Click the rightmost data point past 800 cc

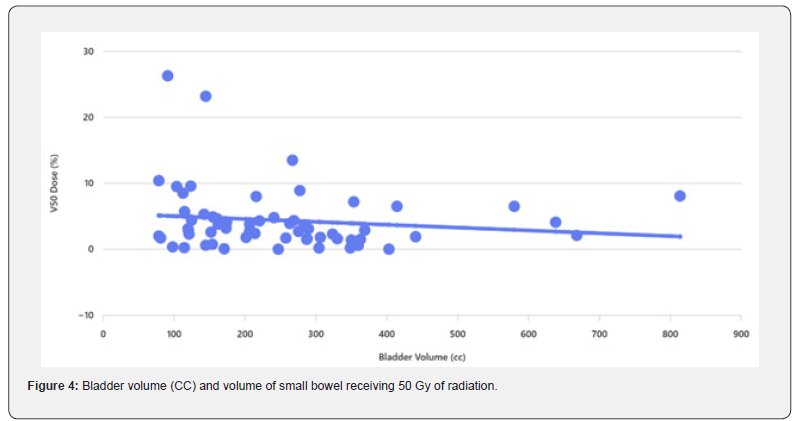coord(680,196)
